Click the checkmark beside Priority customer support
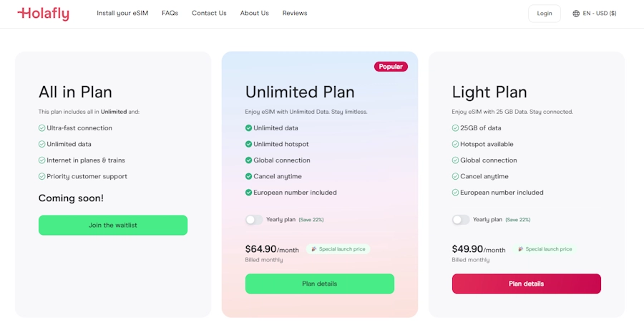The width and height of the screenshot is (644, 333). 42,176
